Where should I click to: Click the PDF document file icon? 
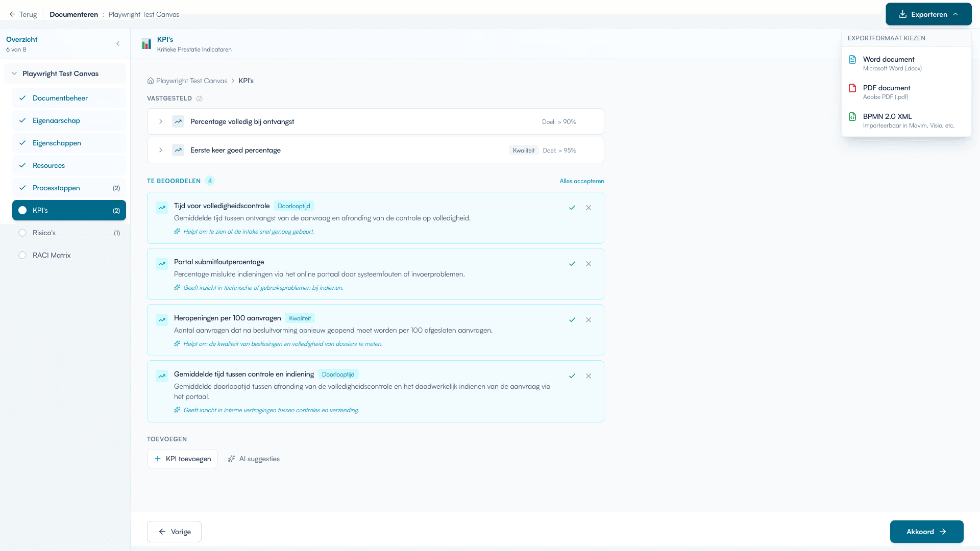click(x=852, y=88)
